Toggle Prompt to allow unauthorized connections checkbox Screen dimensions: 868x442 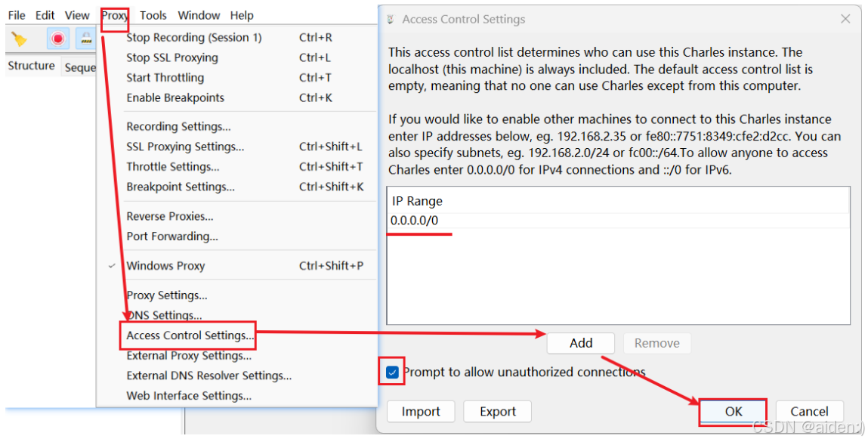pos(392,372)
